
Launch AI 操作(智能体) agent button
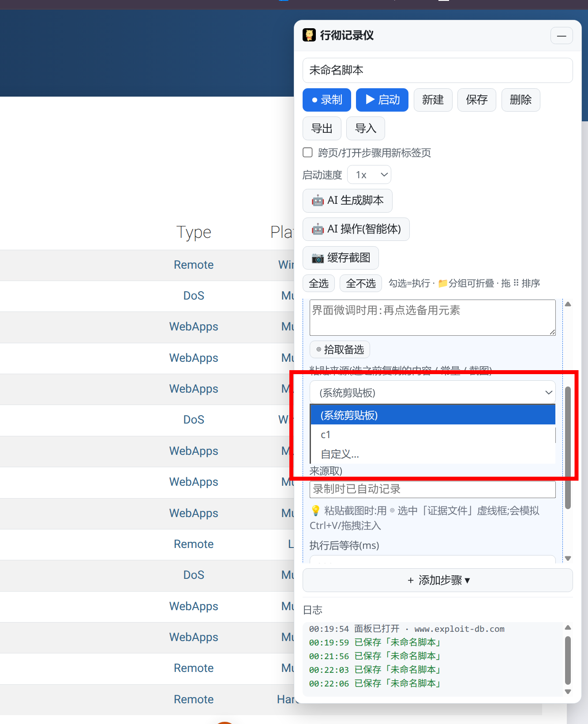point(356,229)
